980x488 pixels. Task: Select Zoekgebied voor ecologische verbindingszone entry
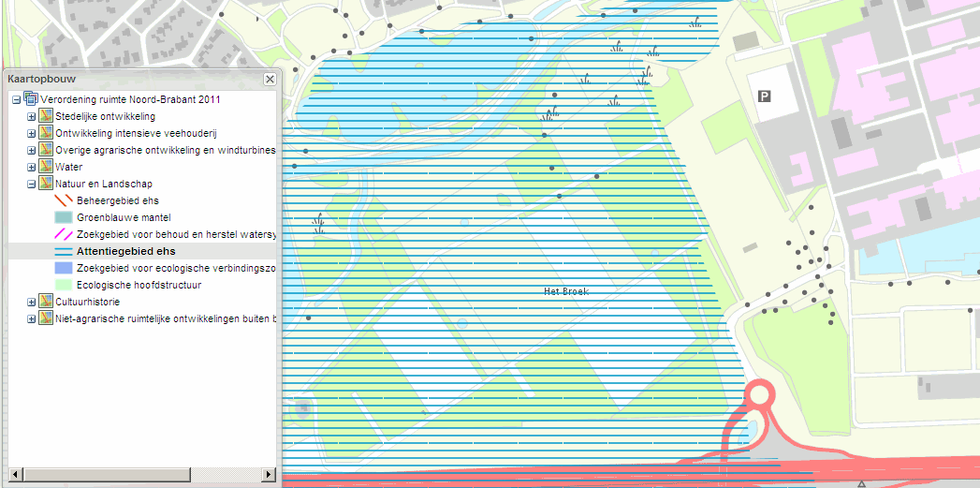point(176,269)
